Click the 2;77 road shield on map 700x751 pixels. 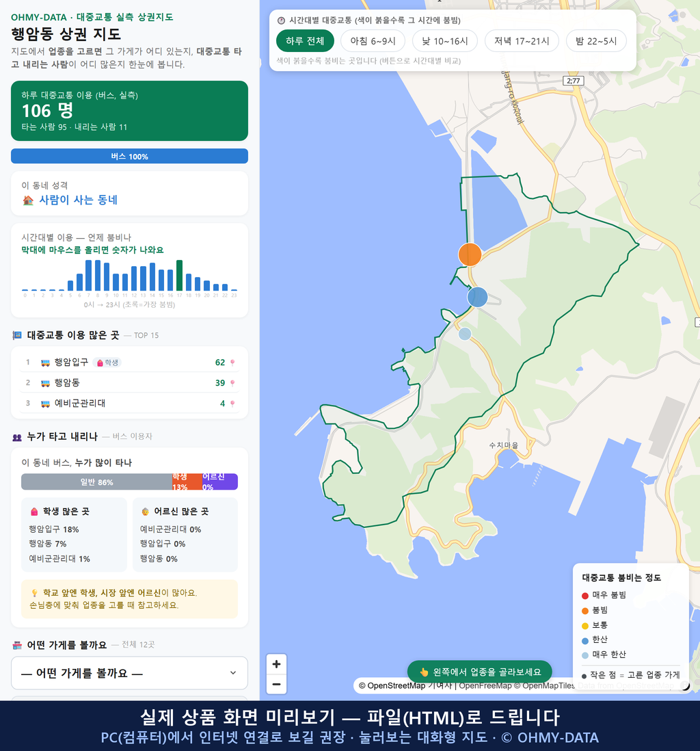(573, 81)
